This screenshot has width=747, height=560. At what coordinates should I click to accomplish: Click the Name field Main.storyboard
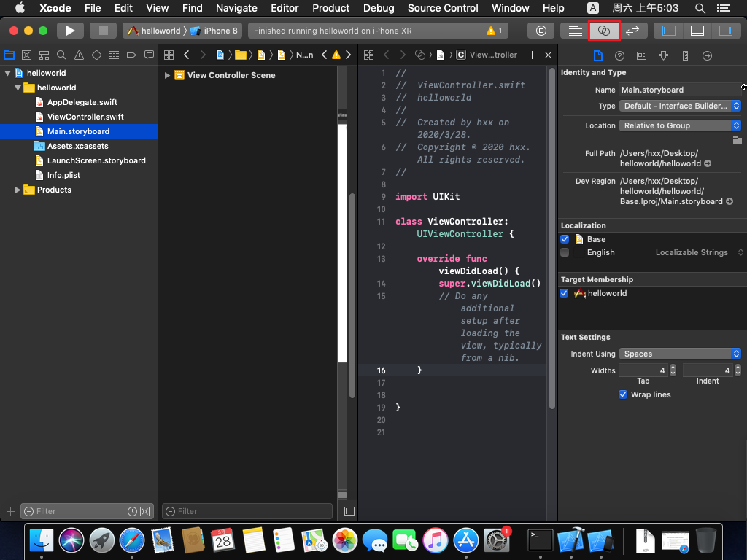(x=680, y=90)
